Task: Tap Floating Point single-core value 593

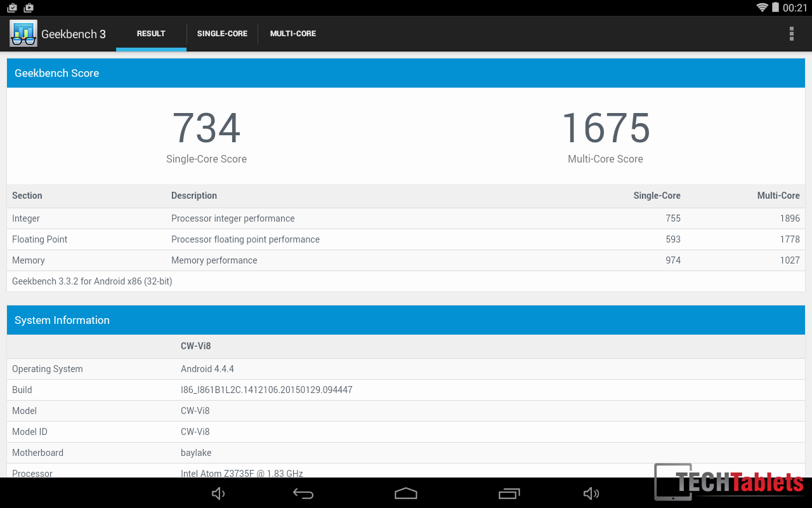Action: point(673,239)
